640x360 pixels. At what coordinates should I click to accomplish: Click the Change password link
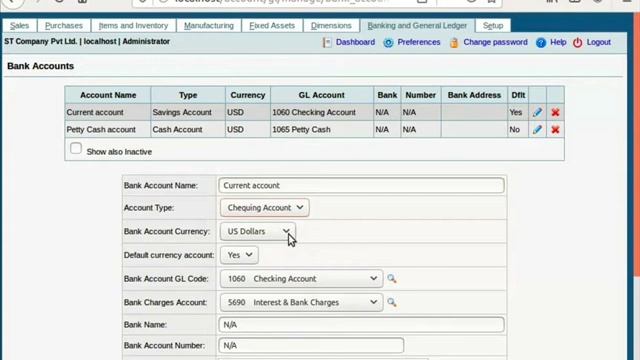click(x=495, y=42)
